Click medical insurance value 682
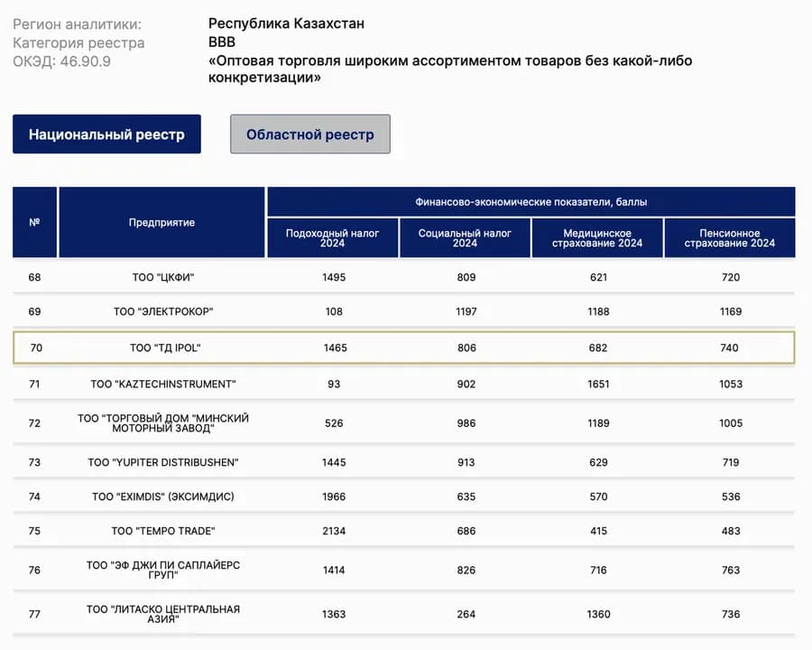The width and height of the screenshot is (812, 650). 597,348
